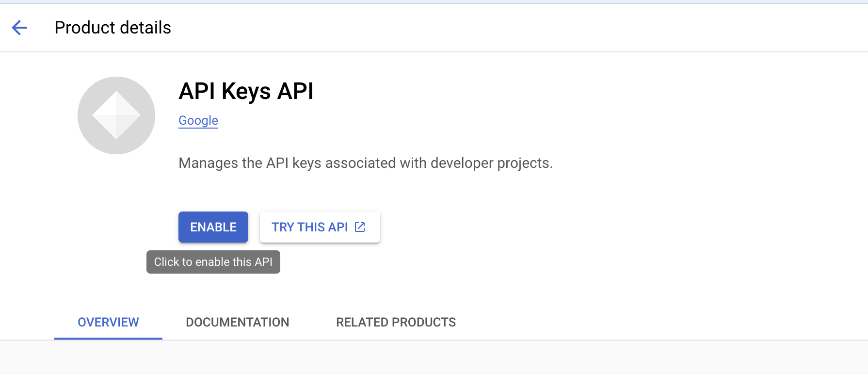Select the Related Products tab
This screenshot has height=375, width=868.
396,323
